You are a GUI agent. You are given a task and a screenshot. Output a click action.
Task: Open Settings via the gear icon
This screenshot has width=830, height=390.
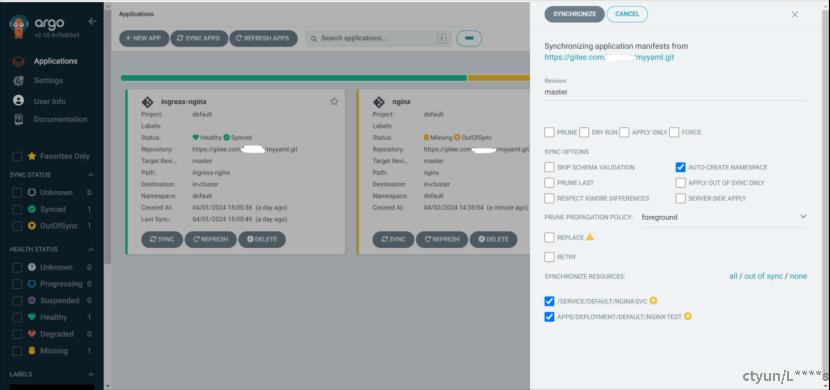point(19,81)
